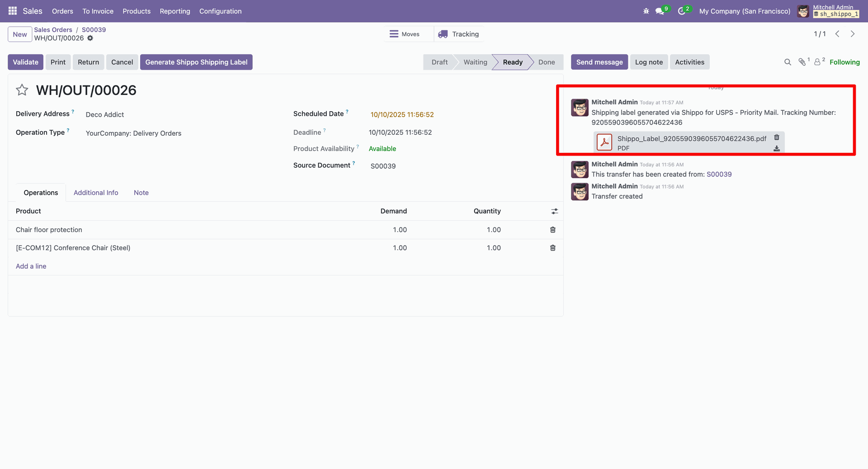Switch to the Additional Info tab

[96, 193]
